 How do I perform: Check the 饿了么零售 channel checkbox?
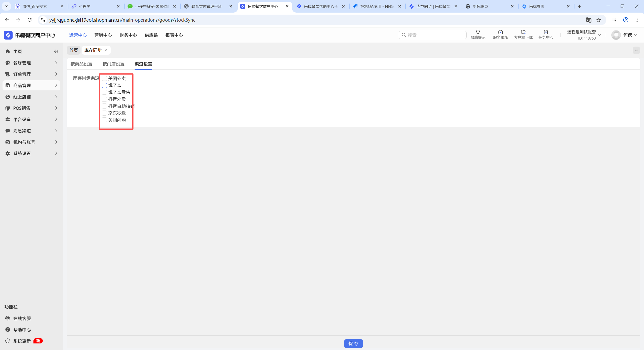click(104, 92)
